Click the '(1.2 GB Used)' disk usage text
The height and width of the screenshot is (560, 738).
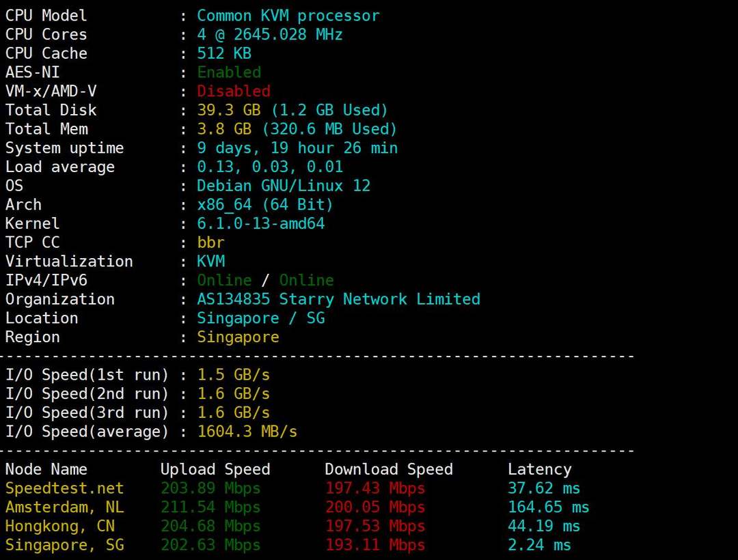pyautogui.click(x=329, y=110)
